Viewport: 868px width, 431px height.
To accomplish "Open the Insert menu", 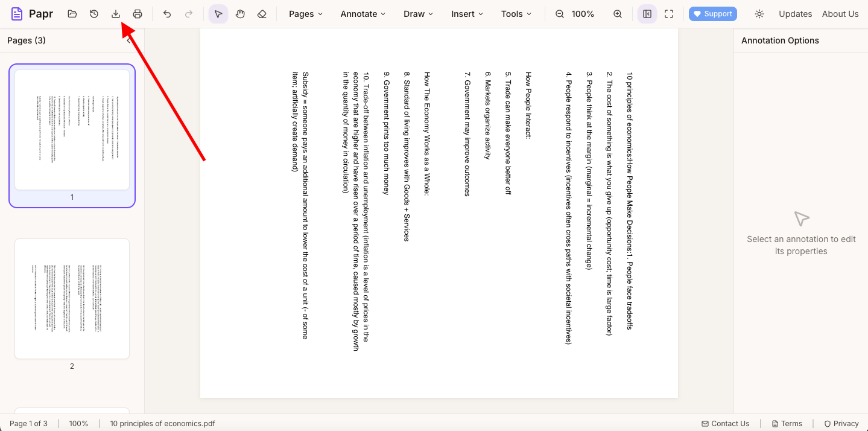I will tap(466, 13).
